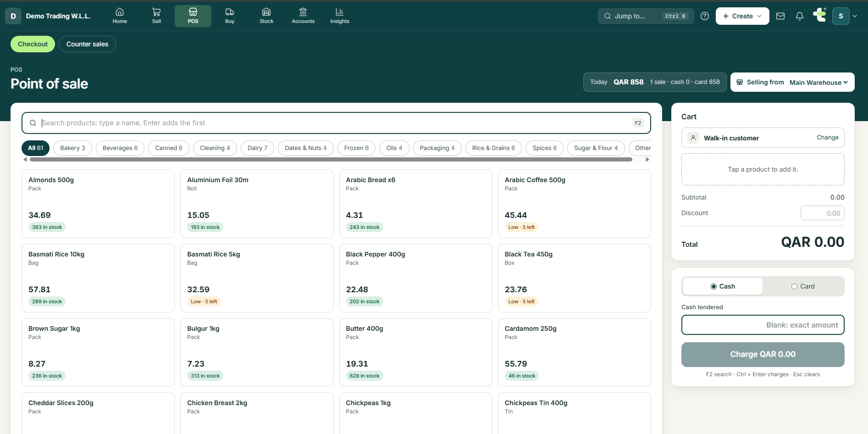Open the Stock warehouse section

click(266, 16)
